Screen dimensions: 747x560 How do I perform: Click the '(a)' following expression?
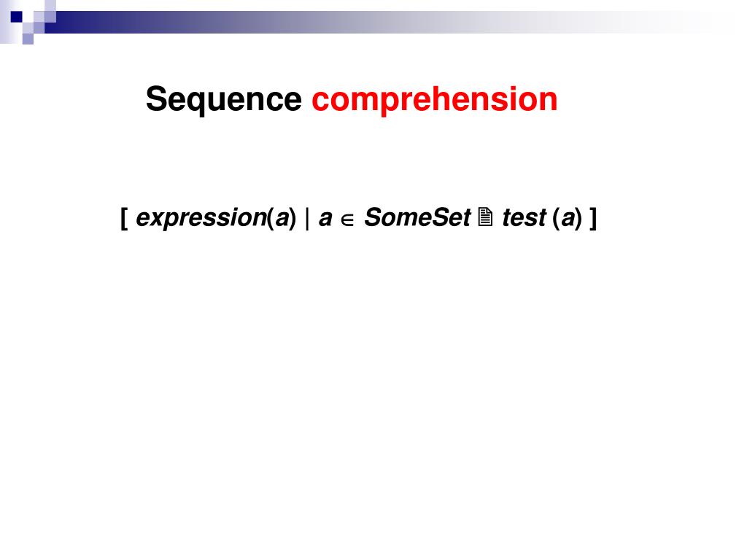pos(282,218)
